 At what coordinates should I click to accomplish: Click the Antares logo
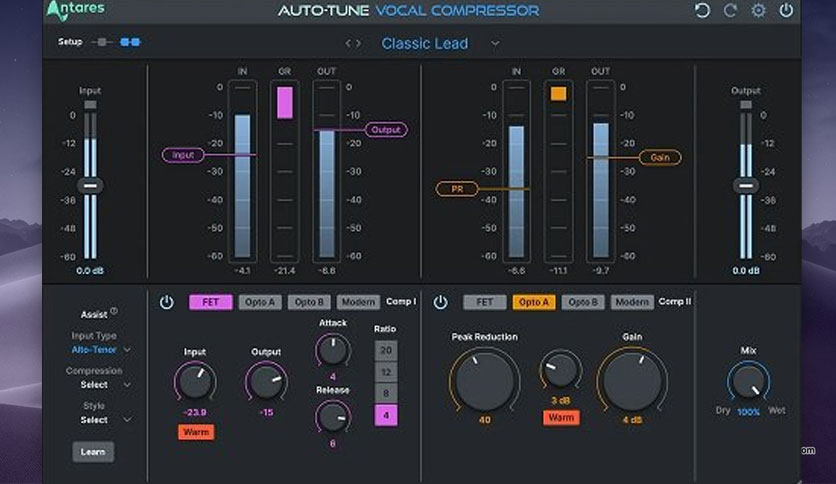(x=75, y=10)
